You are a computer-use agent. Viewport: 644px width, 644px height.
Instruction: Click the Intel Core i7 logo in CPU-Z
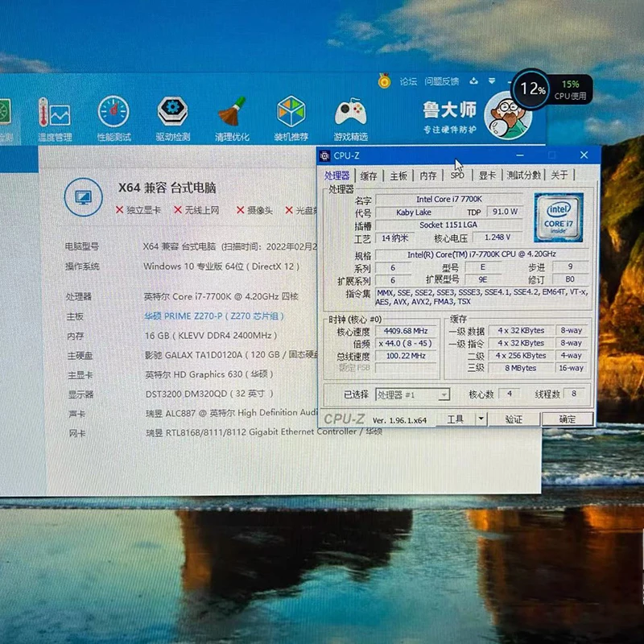(x=559, y=217)
